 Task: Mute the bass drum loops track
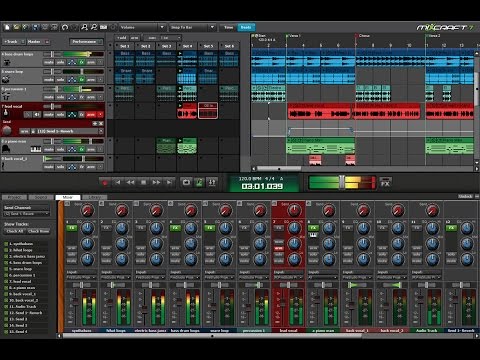point(49,62)
